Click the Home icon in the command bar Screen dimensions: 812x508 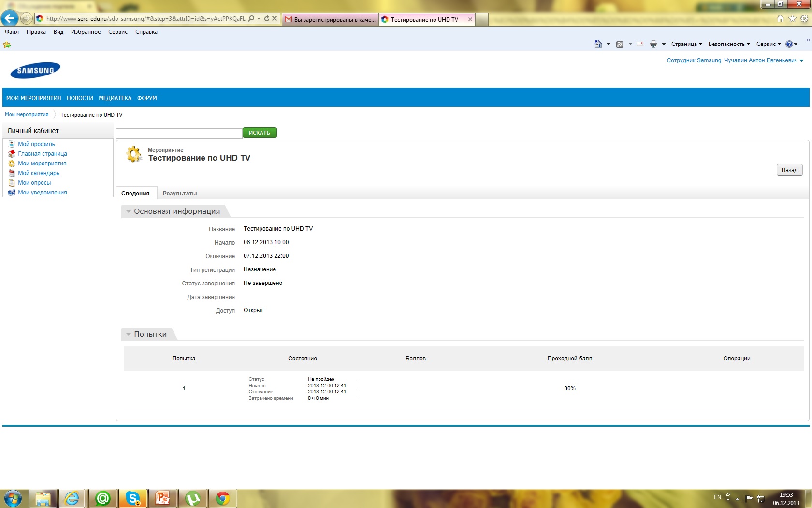pyautogui.click(x=598, y=44)
